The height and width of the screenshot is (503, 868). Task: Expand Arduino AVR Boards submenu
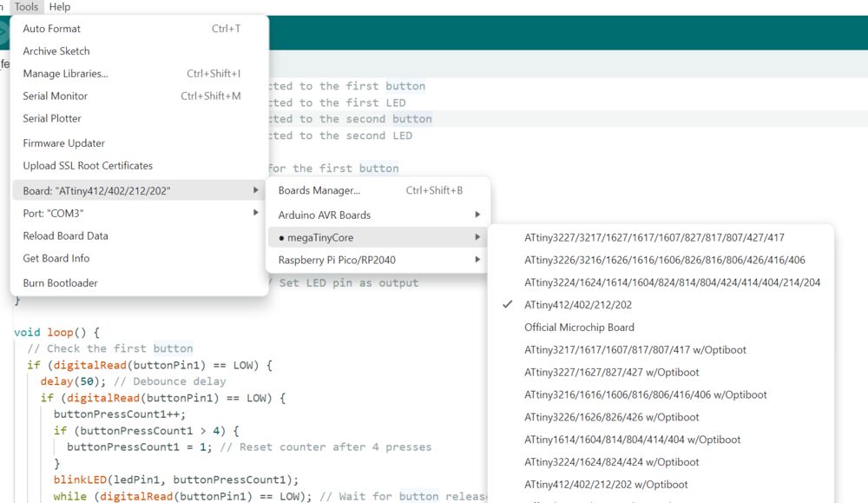pos(378,215)
